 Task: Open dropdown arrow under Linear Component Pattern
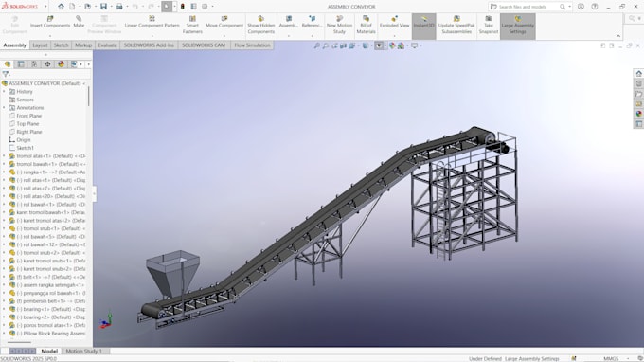(152, 36)
